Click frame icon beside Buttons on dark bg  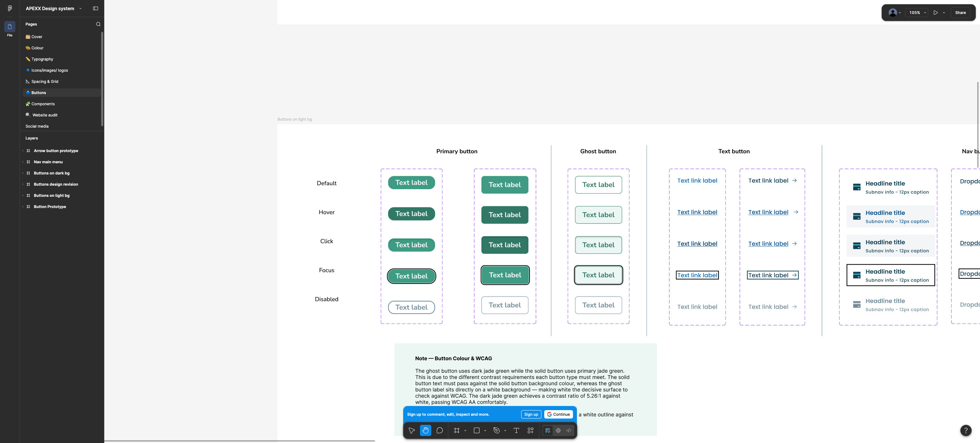[28, 173]
